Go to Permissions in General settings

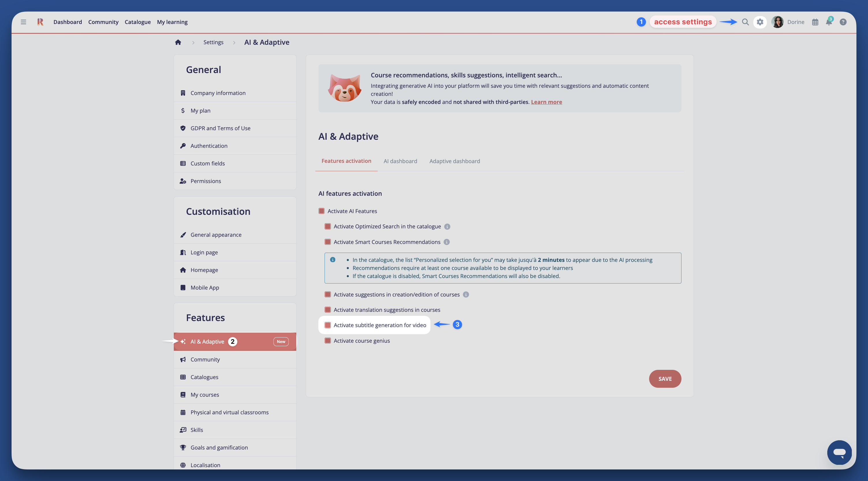tap(206, 181)
